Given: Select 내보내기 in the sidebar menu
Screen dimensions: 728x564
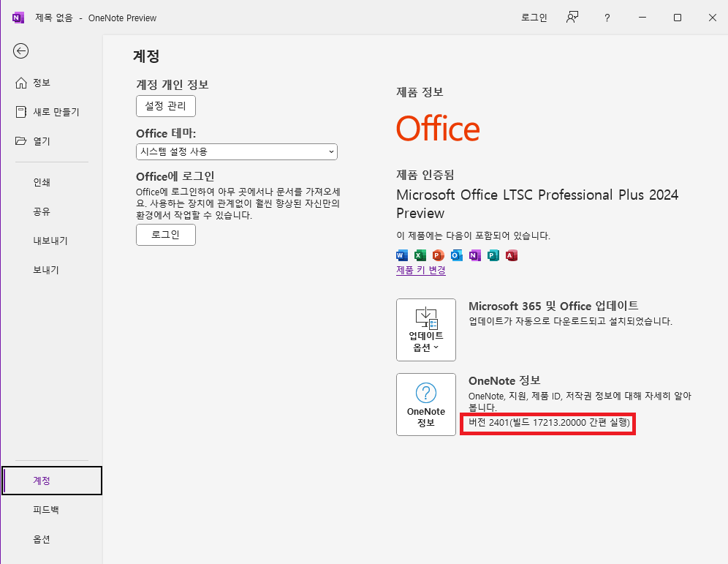Looking at the screenshot, I should (52, 241).
